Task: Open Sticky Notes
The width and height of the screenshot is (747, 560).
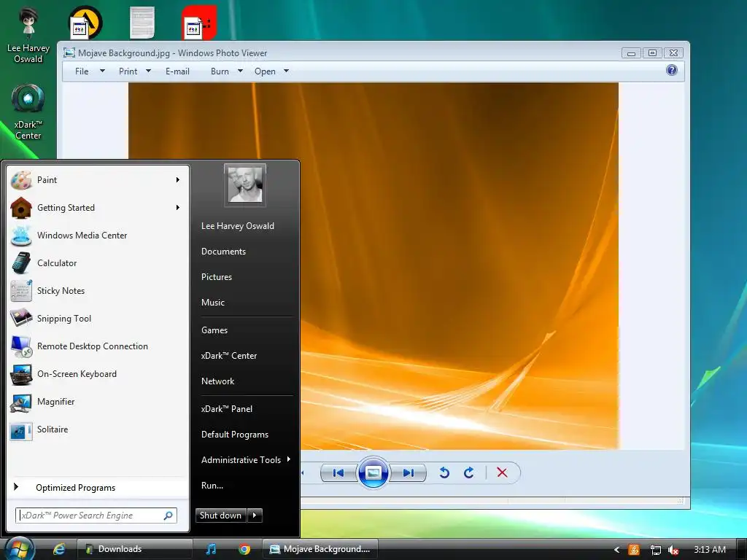Action: [x=97, y=290]
